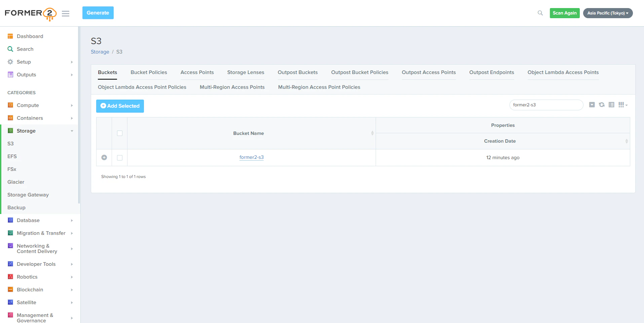Open the former2-s3 bucket link
Screen dimensions: 644x323
click(x=252, y=157)
